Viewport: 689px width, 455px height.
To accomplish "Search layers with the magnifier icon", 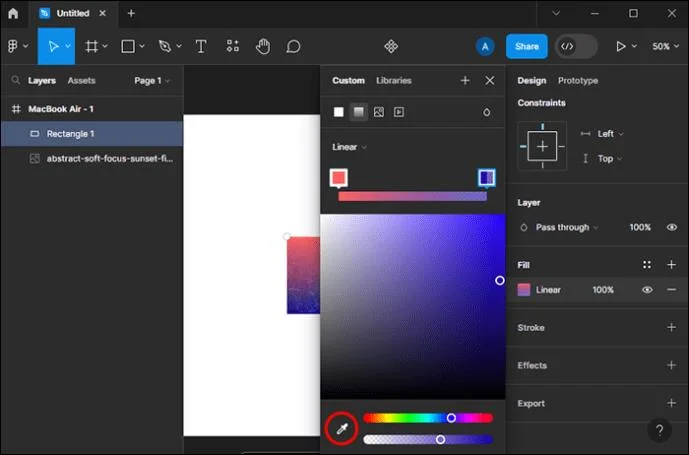I will click(x=15, y=80).
